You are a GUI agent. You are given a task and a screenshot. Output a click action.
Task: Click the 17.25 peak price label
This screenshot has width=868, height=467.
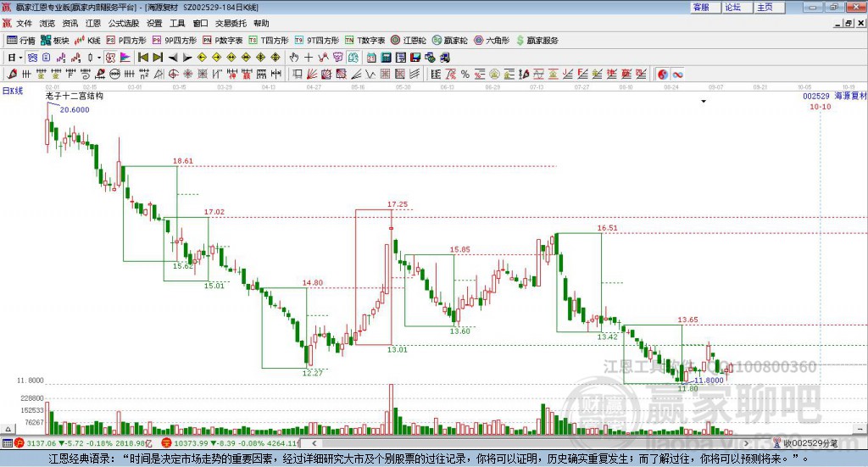(398, 204)
